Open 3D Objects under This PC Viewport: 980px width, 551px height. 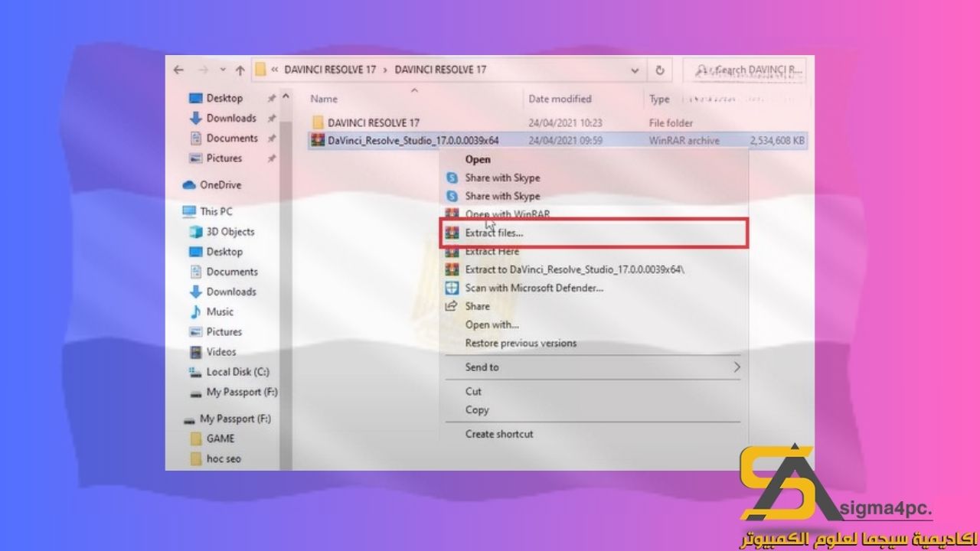[230, 231]
